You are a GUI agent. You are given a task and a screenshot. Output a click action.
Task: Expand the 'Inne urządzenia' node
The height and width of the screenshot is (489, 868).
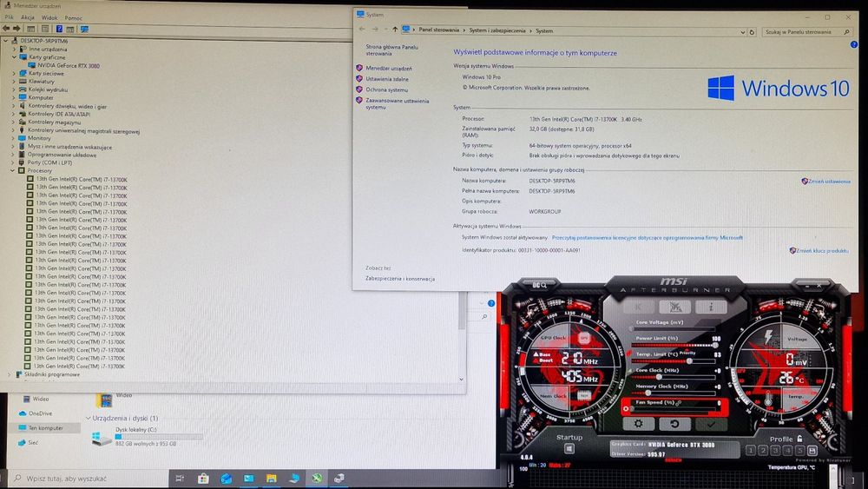pyautogui.click(x=15, y=50)
